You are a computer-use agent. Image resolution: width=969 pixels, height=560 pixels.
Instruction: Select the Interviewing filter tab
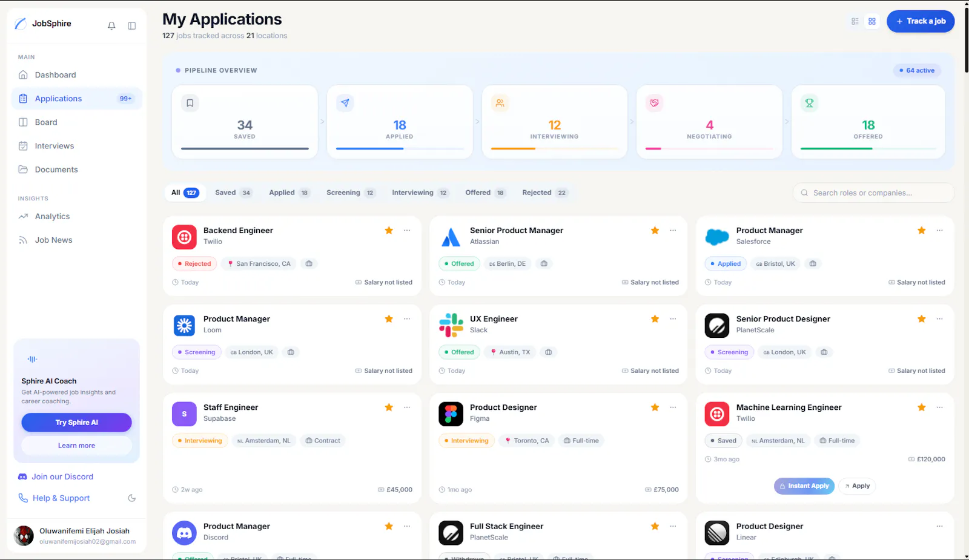coord(420,193)
